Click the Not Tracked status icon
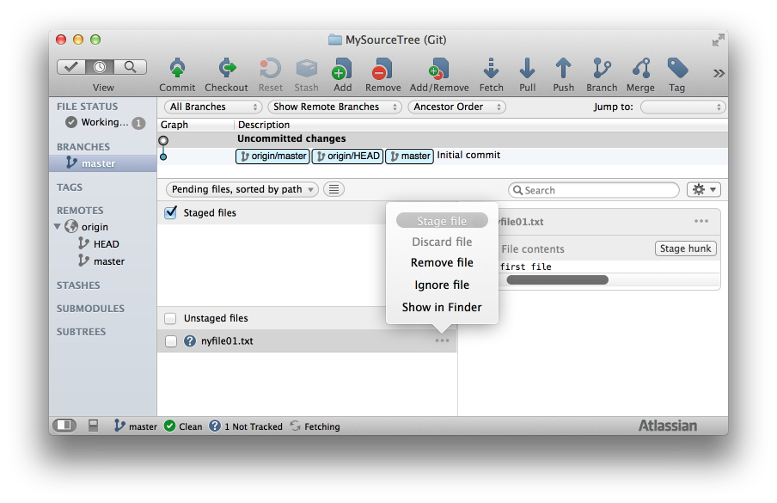The width and height of the screenshot is (777, 503). point(215,426)
